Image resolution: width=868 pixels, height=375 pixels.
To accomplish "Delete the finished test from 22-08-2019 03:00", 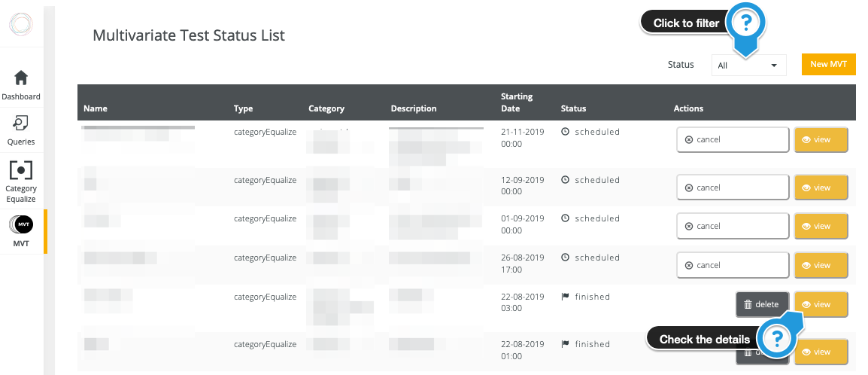I will (x=762, y=304).
